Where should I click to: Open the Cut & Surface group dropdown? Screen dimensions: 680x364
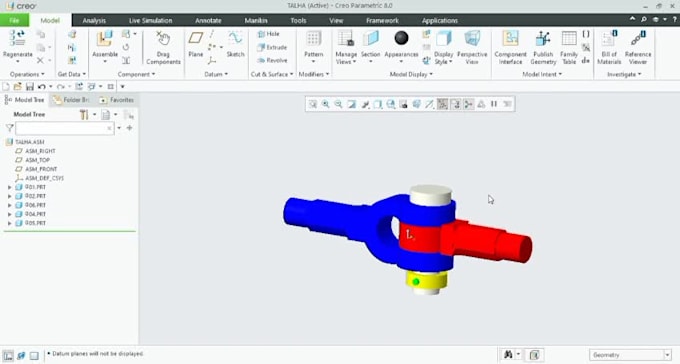click(272, 75)
